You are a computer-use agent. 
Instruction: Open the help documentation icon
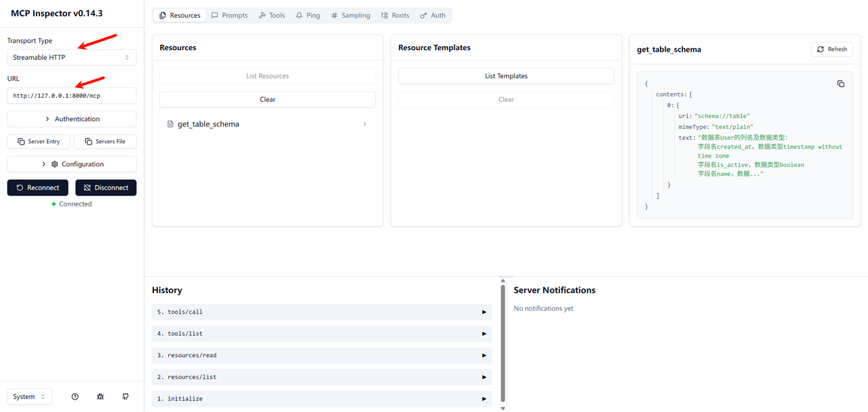(75, 396)
